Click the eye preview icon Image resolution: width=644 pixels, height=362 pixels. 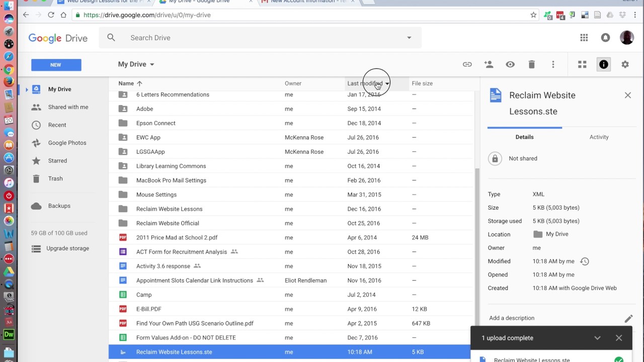(510, 64)
